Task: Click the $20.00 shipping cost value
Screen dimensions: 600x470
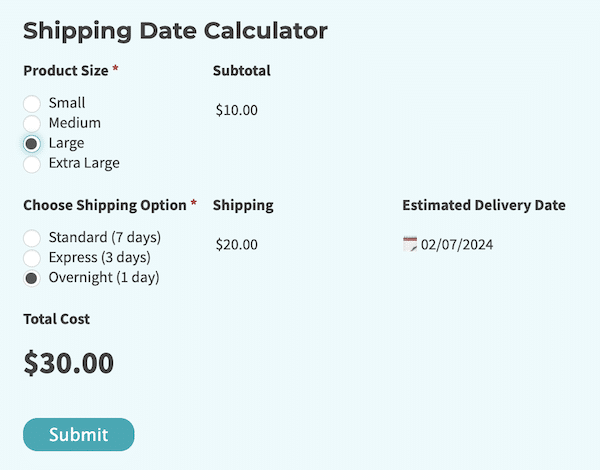Action: click(237, 244)
